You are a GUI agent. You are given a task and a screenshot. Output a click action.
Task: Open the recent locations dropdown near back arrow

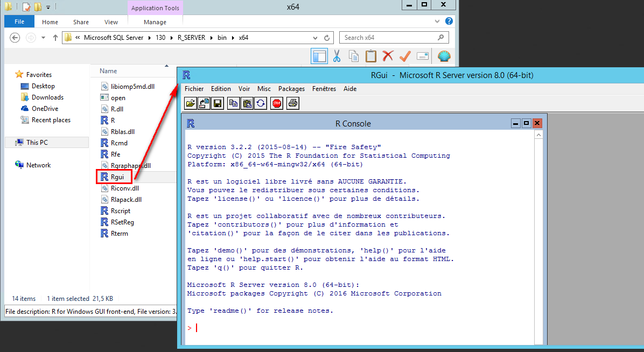tap(43, 38)
